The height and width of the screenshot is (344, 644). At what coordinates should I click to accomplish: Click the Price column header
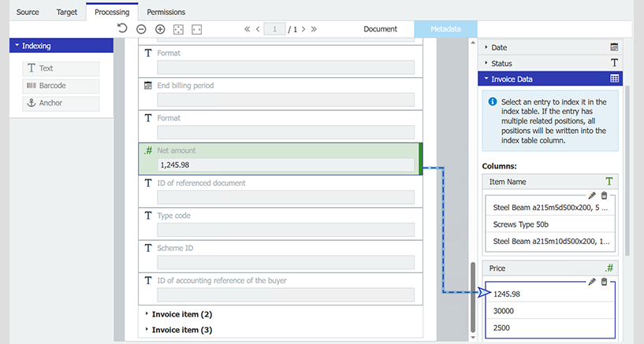point(550,268)
